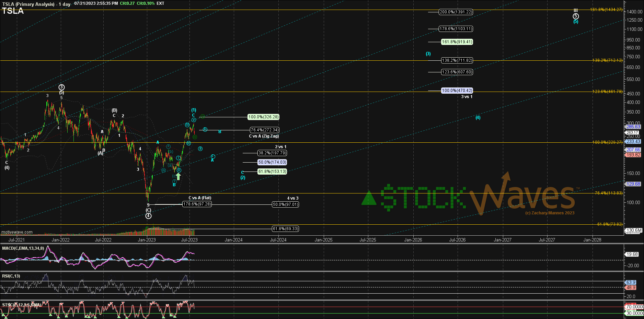
Task: Click the 61.8%(73.82) level label at right
Action: coord(610,224)
